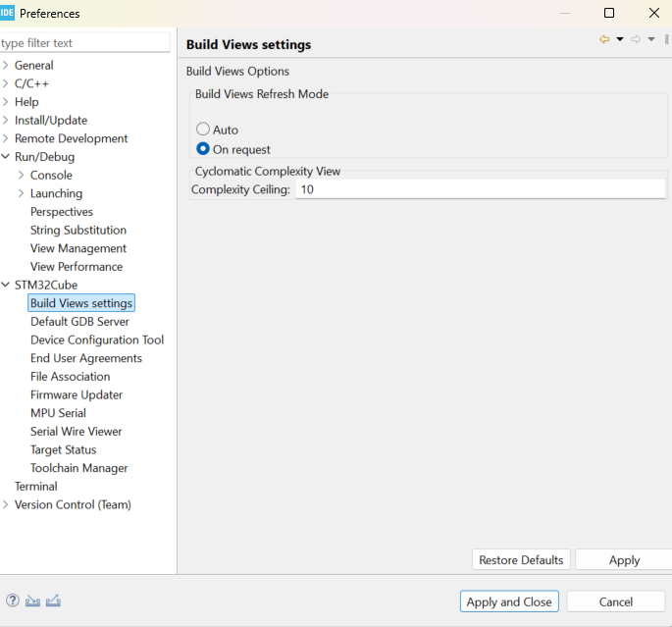
Task: Expand the Version Control (Team) node
Action: point(6,505)
